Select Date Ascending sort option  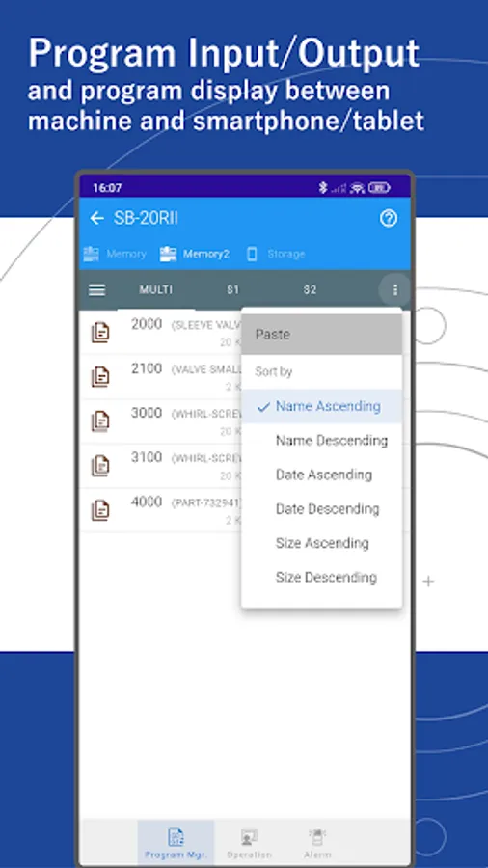(321, 475)
